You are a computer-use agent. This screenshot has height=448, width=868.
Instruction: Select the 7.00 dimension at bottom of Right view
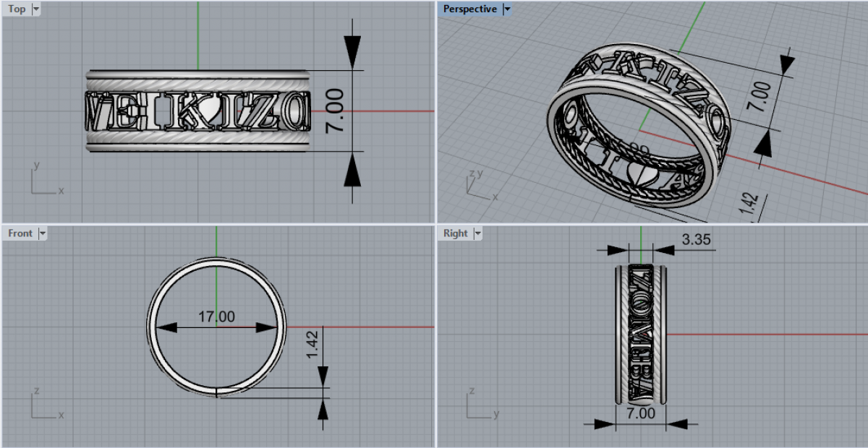641,413
